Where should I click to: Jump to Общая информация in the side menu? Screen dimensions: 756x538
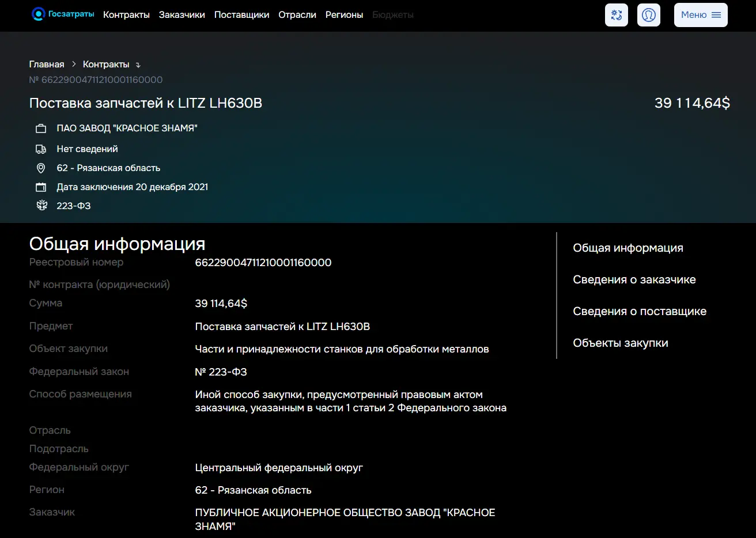pos(628,248)
